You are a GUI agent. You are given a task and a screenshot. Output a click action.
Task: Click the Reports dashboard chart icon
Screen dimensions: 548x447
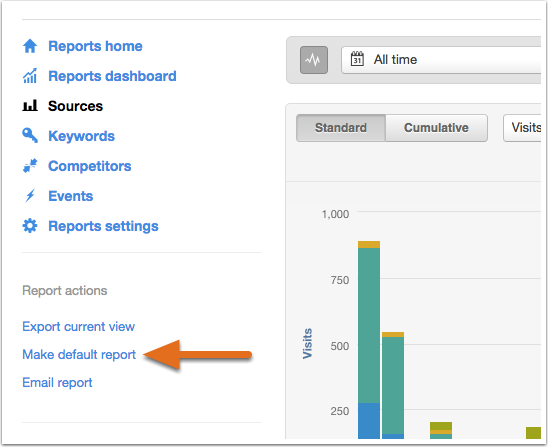[30, 76]
